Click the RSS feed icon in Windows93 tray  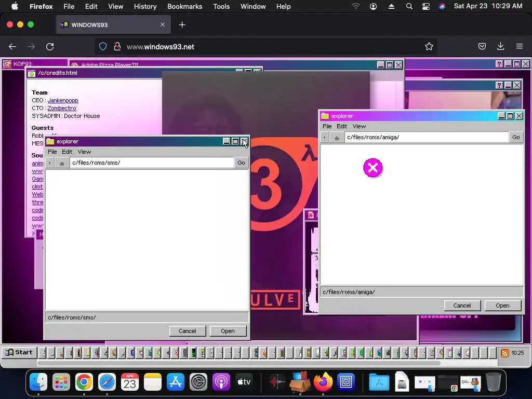(504, 353)
